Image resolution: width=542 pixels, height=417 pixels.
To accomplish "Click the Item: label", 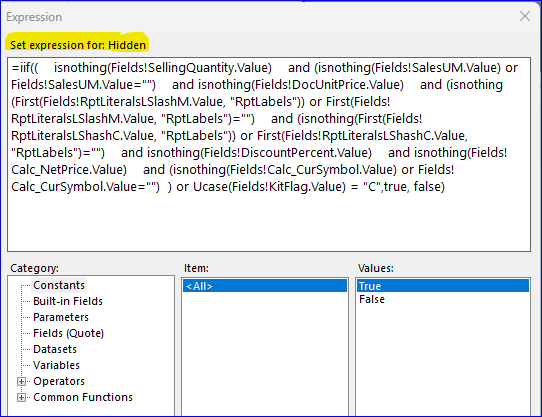I will pos(196,268).
